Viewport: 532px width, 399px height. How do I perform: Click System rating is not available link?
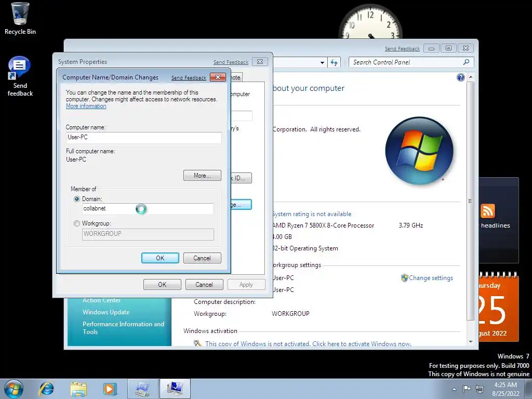(312, 214)
